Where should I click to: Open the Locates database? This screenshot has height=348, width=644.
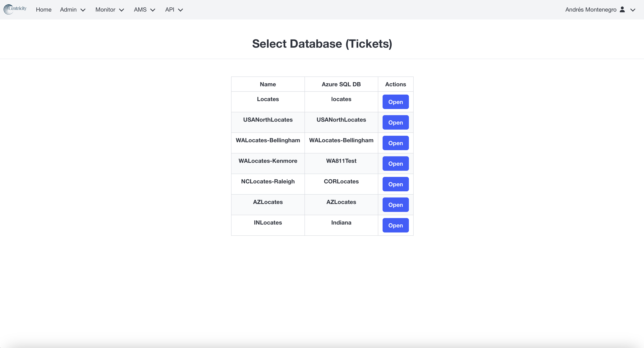coord(396,102)
